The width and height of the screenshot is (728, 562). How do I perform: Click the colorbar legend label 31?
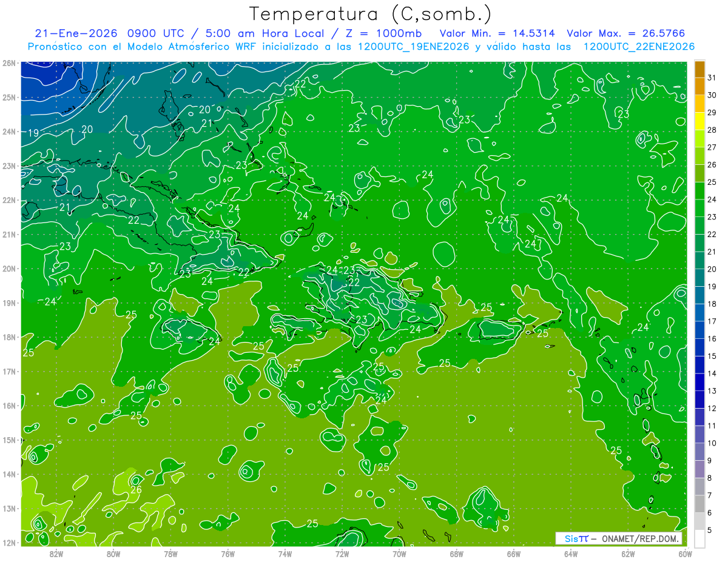712,78
